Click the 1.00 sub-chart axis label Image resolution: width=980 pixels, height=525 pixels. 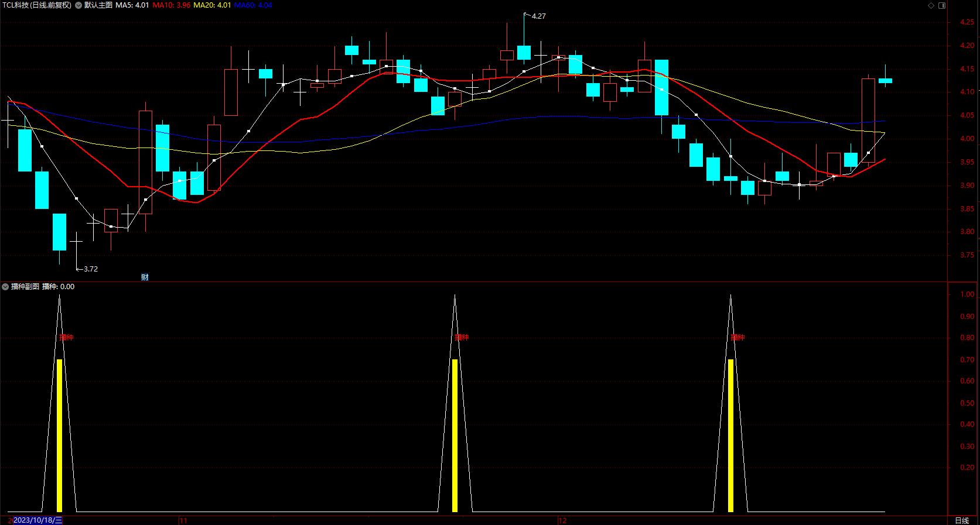coord(967,294)
